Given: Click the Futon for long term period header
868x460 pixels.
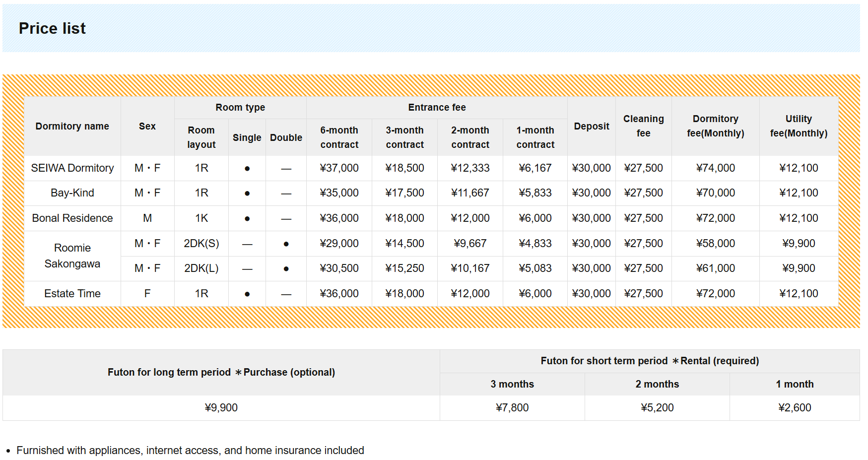Looking at the screenshot, I should tap(221, 373).
